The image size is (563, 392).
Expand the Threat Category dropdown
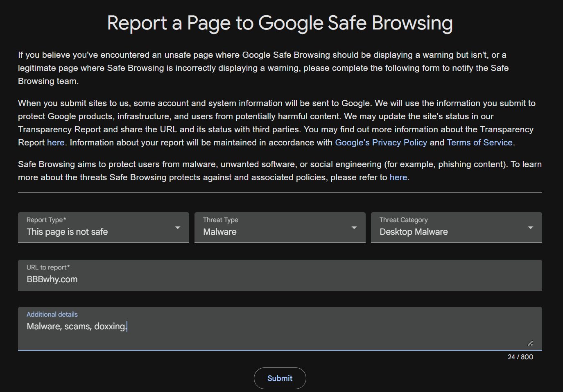(x=457, y=227)
